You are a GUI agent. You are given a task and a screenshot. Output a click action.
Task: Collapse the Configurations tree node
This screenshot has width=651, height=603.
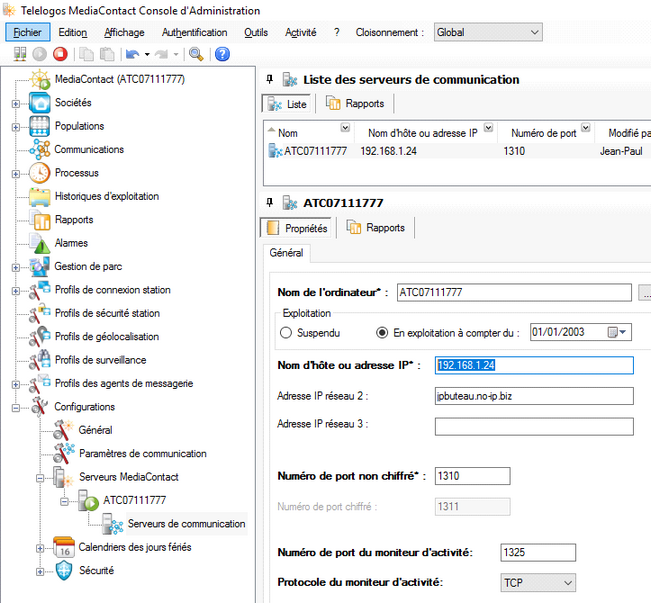(15, 408)
